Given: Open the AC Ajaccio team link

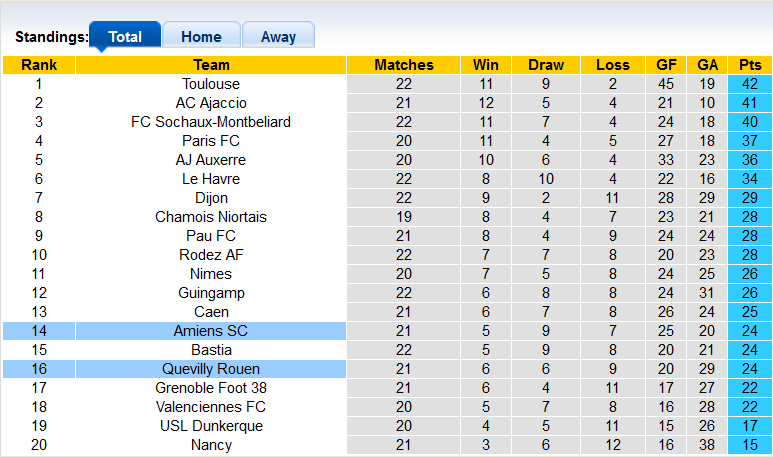Looking at the screenshot, I should (211, 103).
